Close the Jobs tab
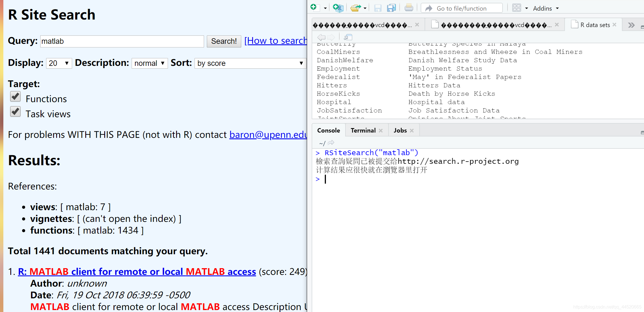The width and height of the screenshot is (644, 312). point(412,131)
